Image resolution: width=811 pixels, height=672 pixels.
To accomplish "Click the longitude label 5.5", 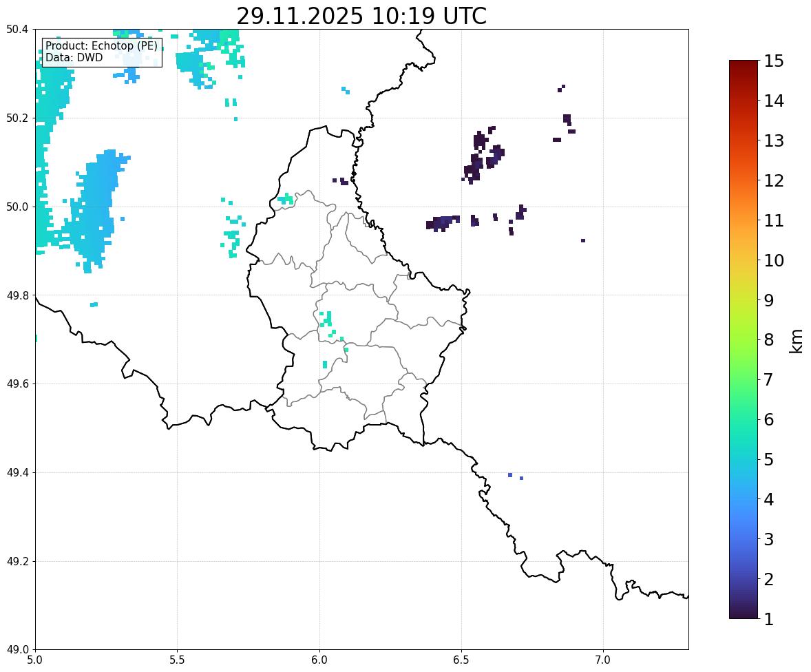I will [177, 660].
